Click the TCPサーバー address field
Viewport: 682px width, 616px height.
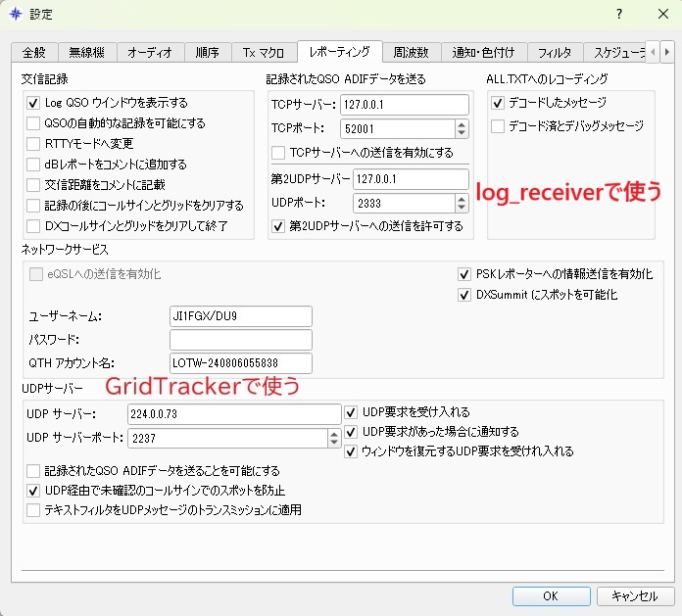(x=404, y=105)
